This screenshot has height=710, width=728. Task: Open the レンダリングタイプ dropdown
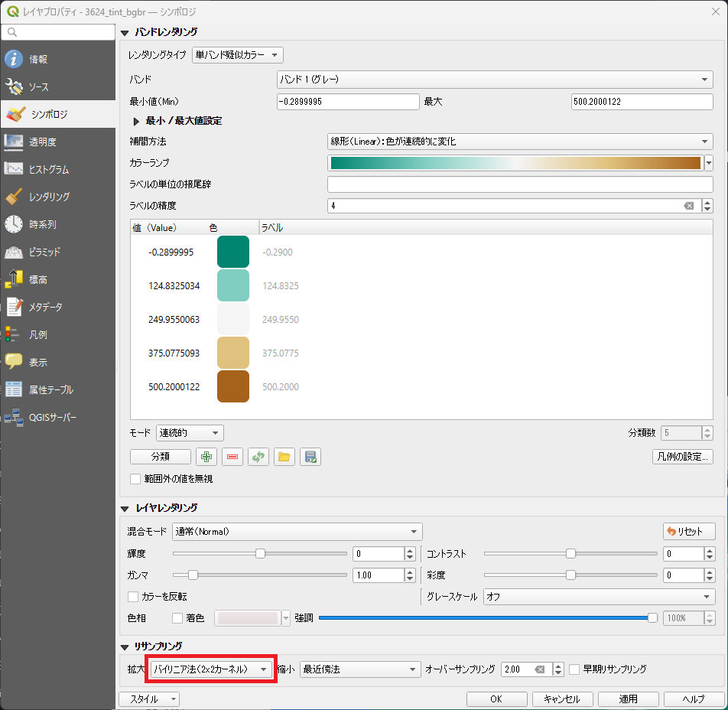click(238, 55)
